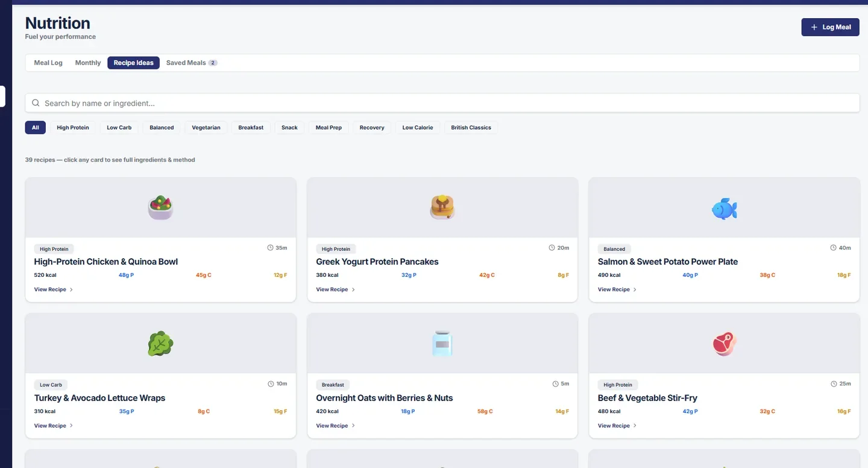Select the All recipe filter
This screenshot has width=868, height=468.
pyautogui.click(x=36, y=127)
